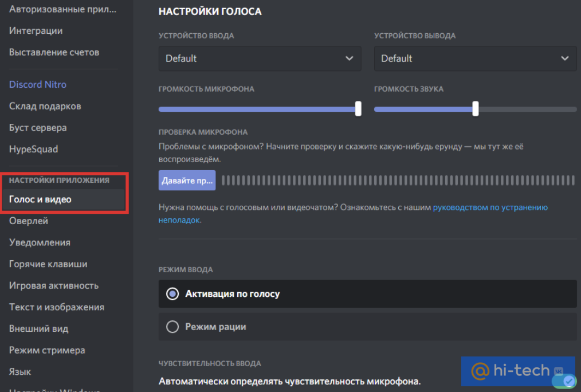Open the input device Default dropdown

click(x=260, y=58)
